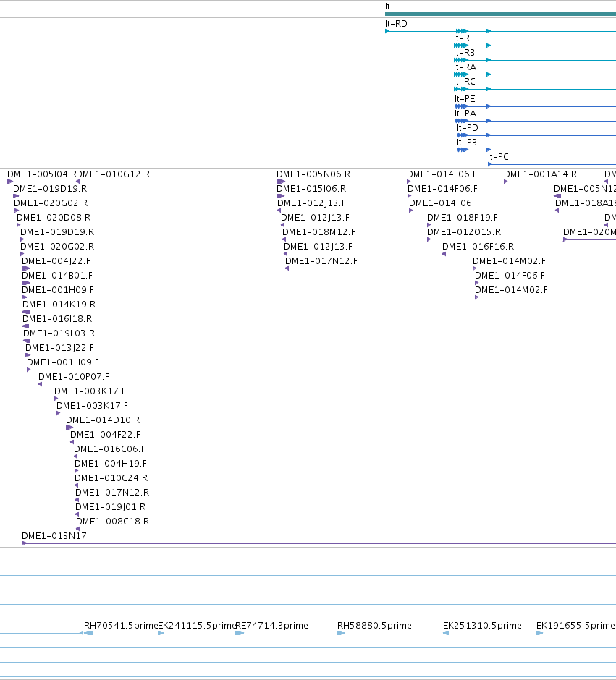Viewport: 616px width, 680px height.
Task: Select EST EK241115.5prime
Action: [196, 625]
